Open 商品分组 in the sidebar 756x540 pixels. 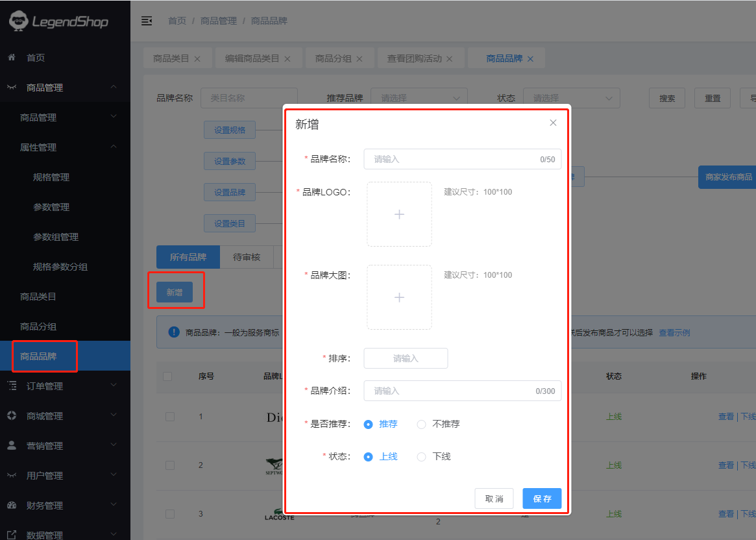38,326
